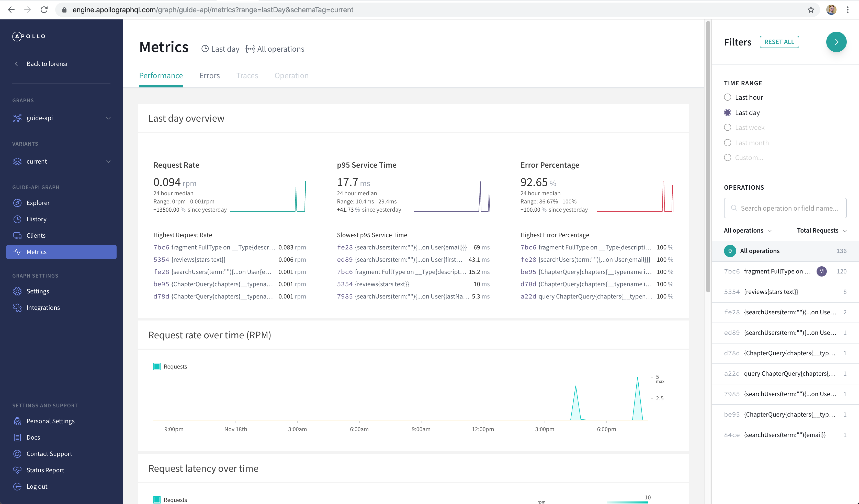Click the Log out icon

[x=17, y=487]
